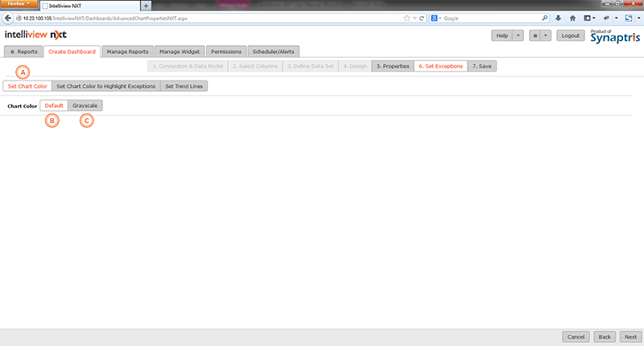This screenshot has height=346, width=644.
Task: Select the Default chart color option
Action: (54, 105)
